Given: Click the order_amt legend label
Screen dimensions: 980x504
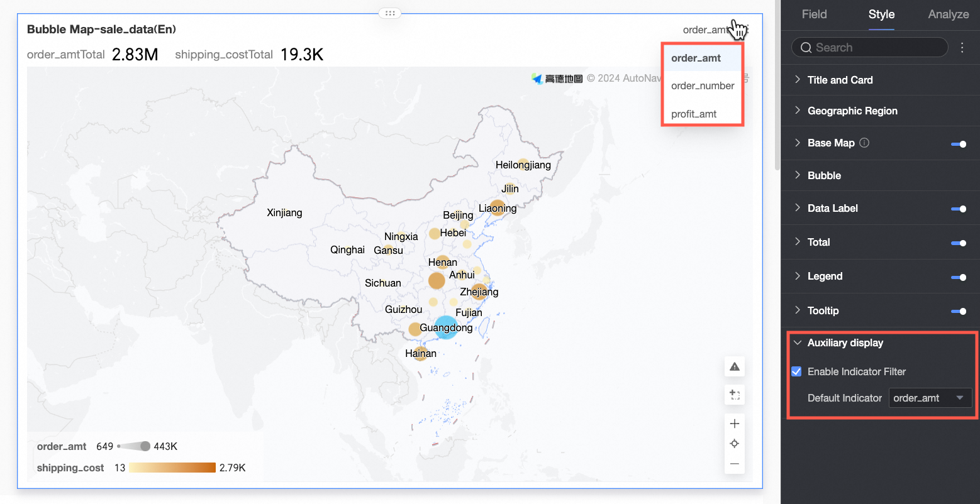Looking at the screenshot, I should pyautogui.click(x=62, y=446).
